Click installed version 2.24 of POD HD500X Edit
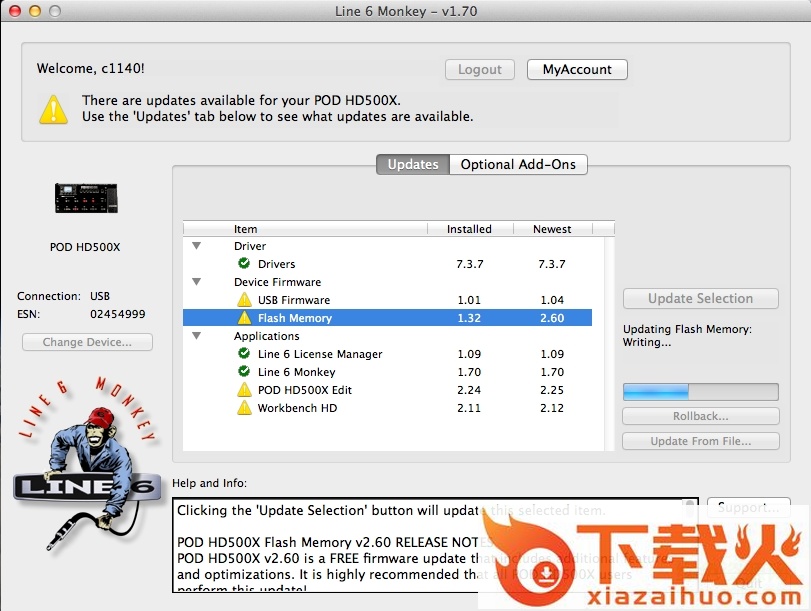 469,390
